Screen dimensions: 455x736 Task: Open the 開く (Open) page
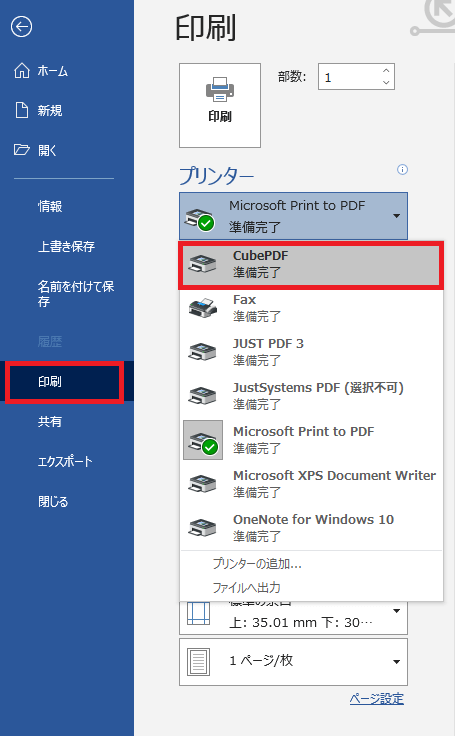pos(35,150)
